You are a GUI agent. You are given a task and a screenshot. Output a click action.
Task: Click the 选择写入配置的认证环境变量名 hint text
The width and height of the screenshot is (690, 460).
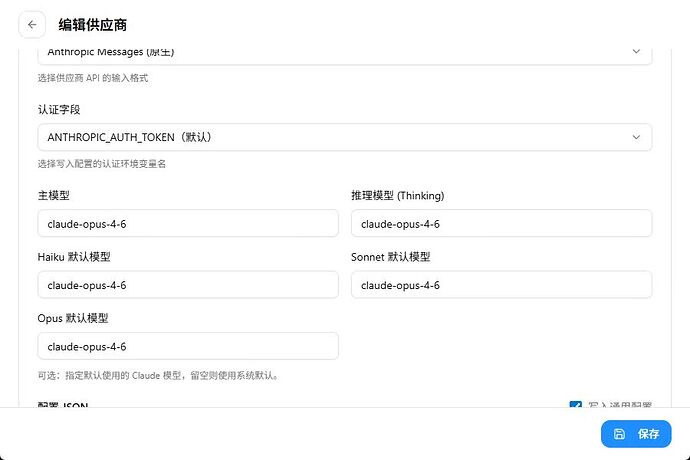[102, 164]
